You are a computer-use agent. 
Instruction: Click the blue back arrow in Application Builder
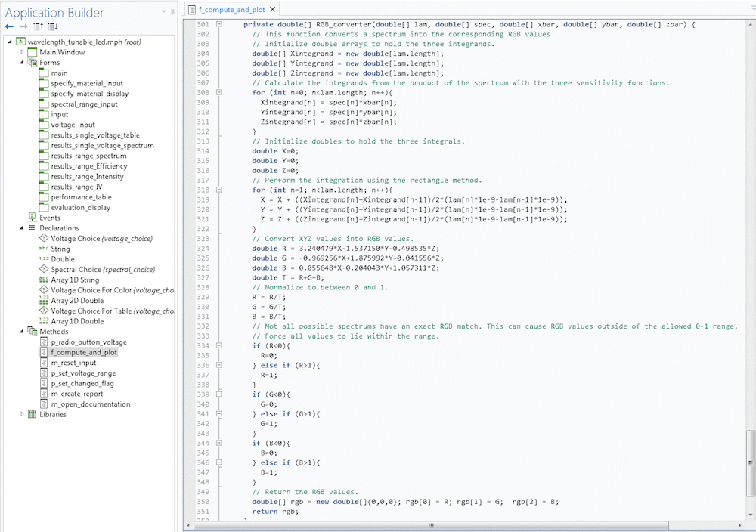(9, 26)
